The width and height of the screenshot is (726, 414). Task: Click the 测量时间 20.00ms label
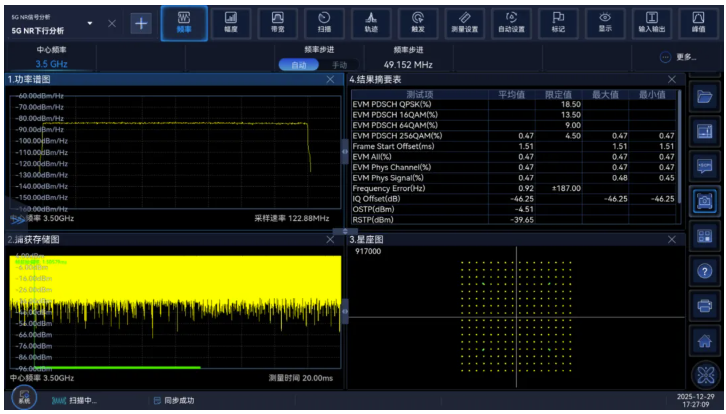(x=300, y=378)
